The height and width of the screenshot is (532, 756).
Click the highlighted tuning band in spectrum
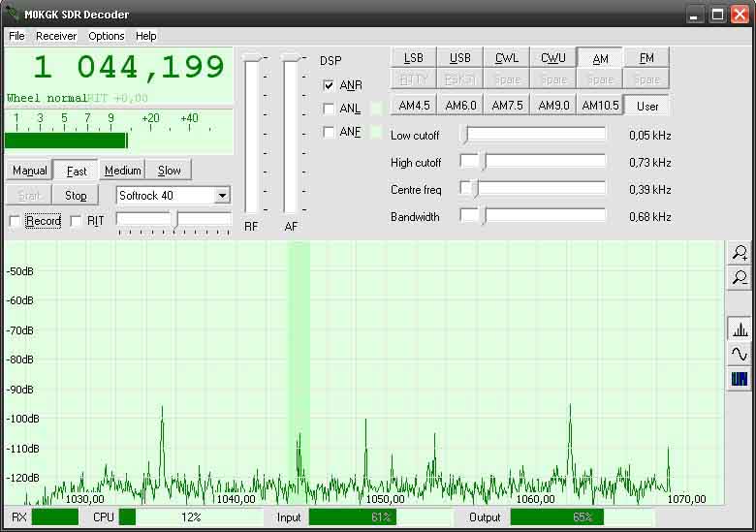point(299,372)
